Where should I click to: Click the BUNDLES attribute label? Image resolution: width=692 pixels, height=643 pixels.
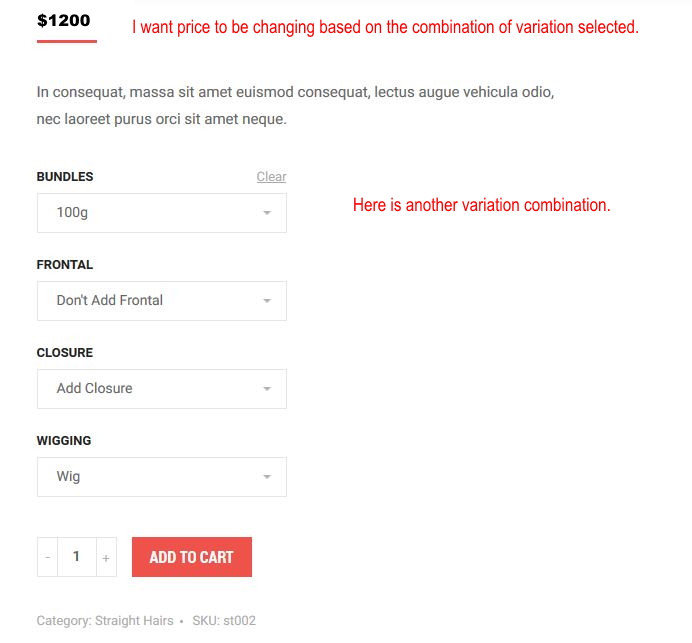point(65,177)
